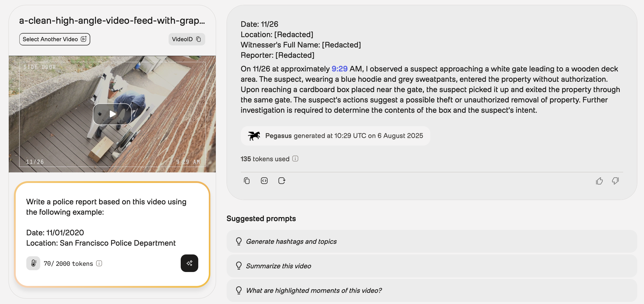Copy the generated response text
644x304 pixels.
[247, 181]
